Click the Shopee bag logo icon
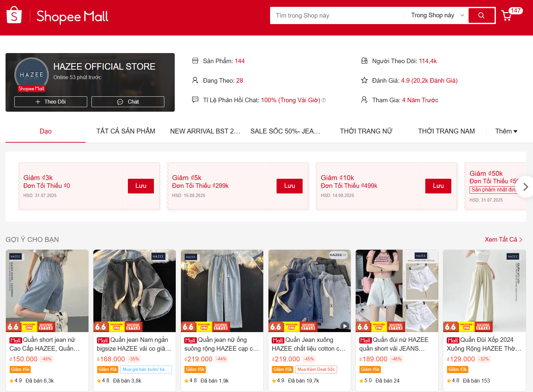533x392 pixels. 14,15
